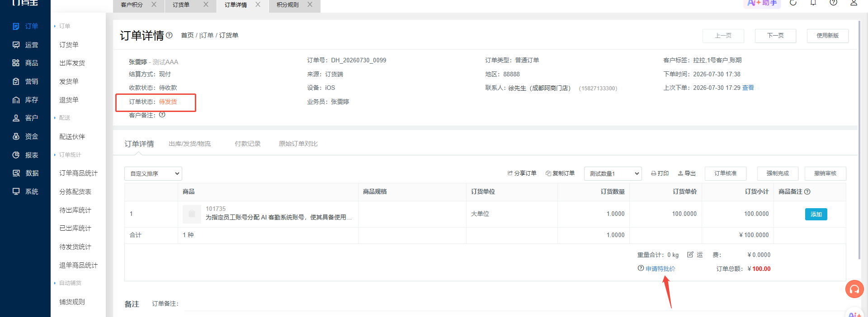Click the edit icon next to 运费
Viewport: 868px width, 317px height.
point(690,255)
